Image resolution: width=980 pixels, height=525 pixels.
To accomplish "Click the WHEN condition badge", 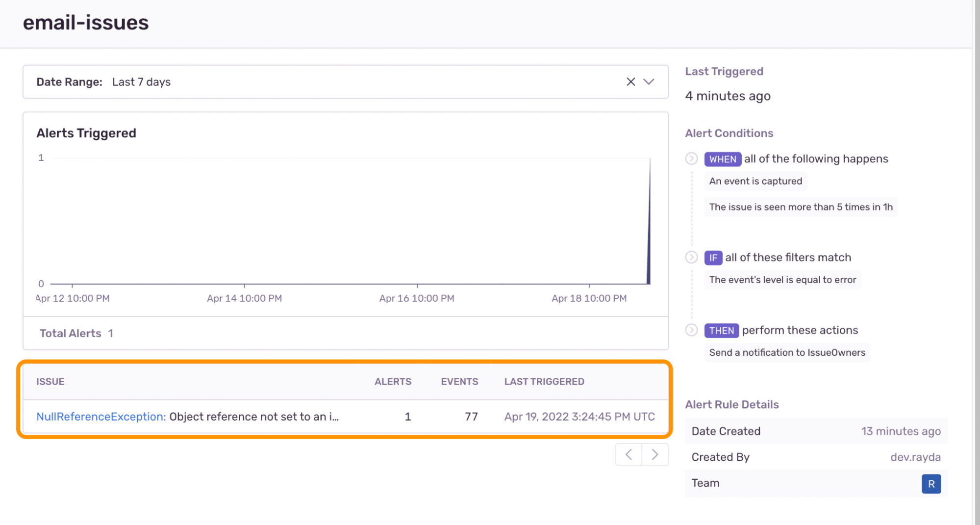I will [x=723, y=159].
